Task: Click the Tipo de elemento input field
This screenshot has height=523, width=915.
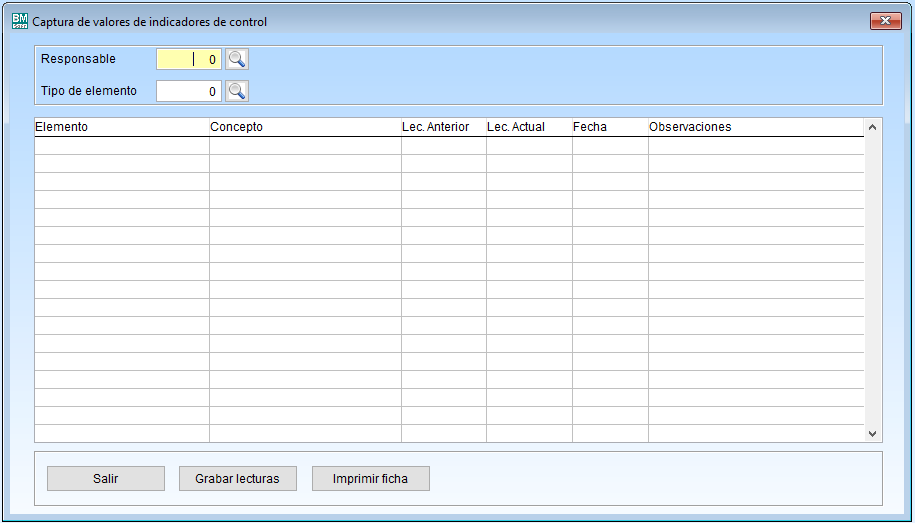Action: tap(189, 91)
